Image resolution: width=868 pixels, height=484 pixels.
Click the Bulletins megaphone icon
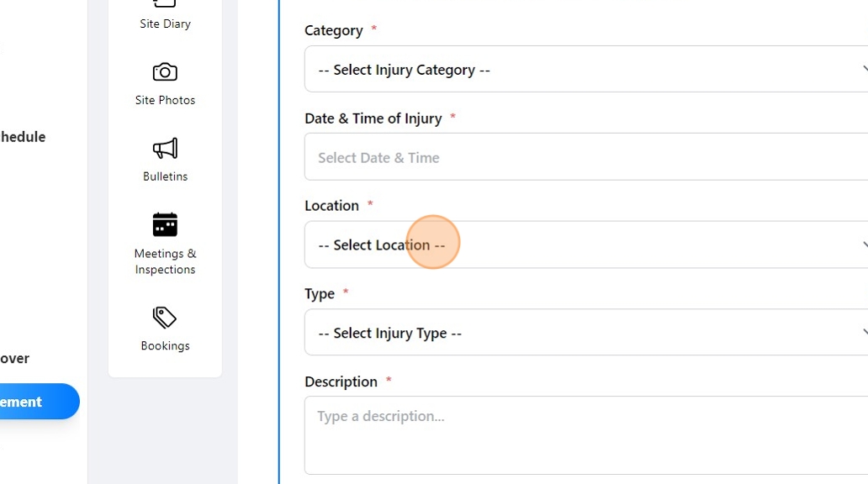click(165, 149)
